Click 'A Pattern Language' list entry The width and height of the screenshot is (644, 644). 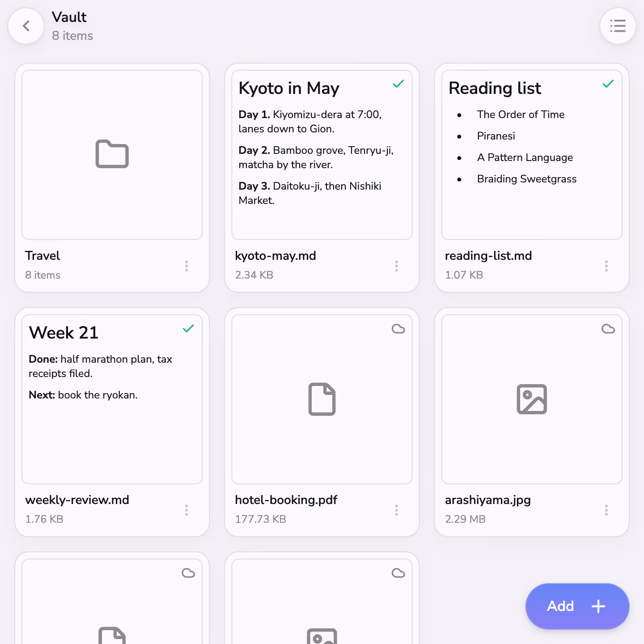(525, 157)
